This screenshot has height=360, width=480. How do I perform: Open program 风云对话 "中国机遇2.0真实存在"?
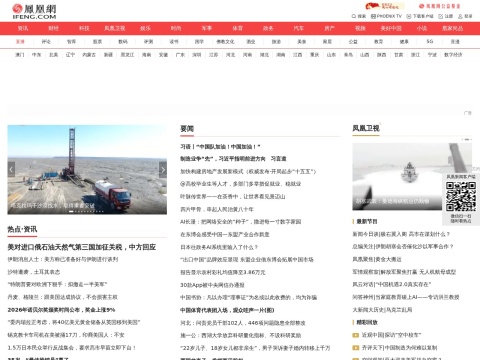tap(392, 284)
